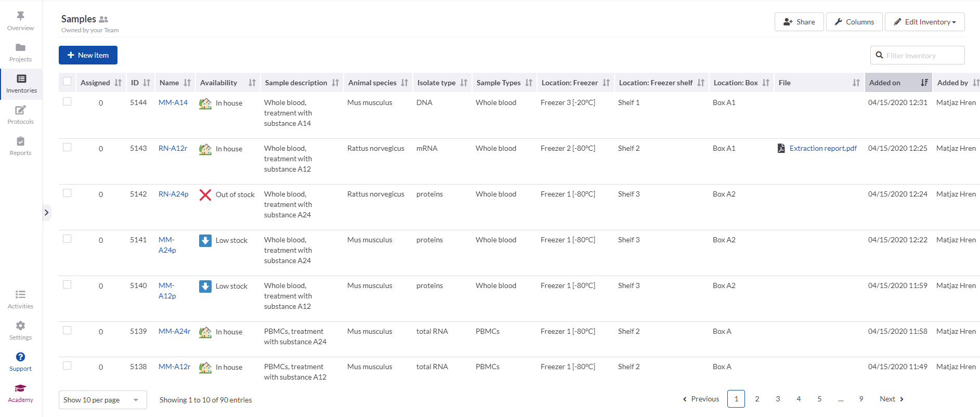Open the MM-A24r sample link

coord(175,331)
